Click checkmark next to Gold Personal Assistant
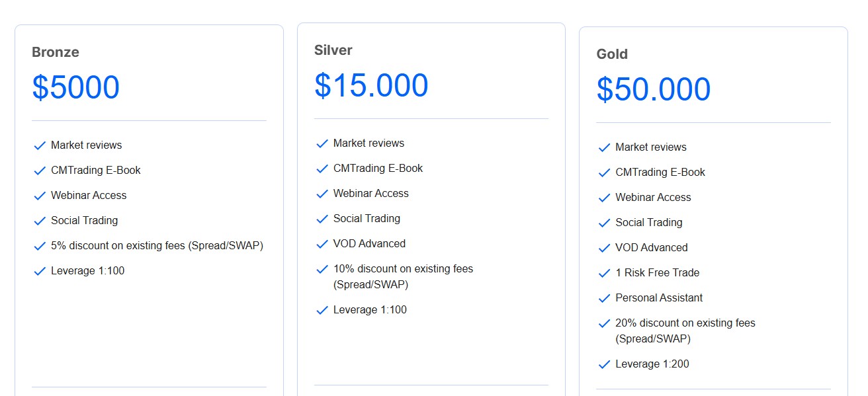The height and width of the screenshot is (396, 868). tap(604, 298)
